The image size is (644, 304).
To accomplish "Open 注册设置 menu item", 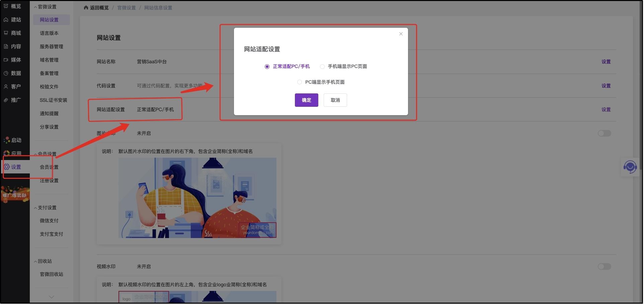I will point(49,180).
